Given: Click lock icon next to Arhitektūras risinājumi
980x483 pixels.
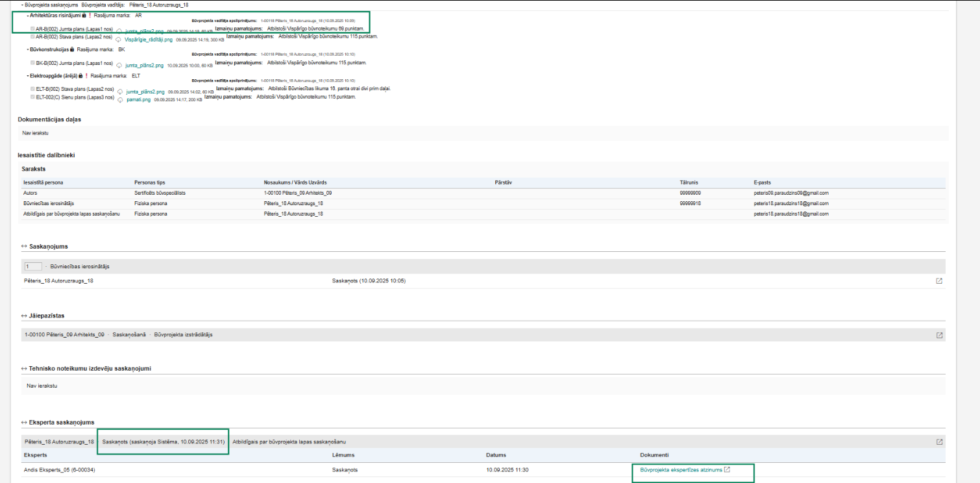Looking at the screenshot, I should point(84,15).
